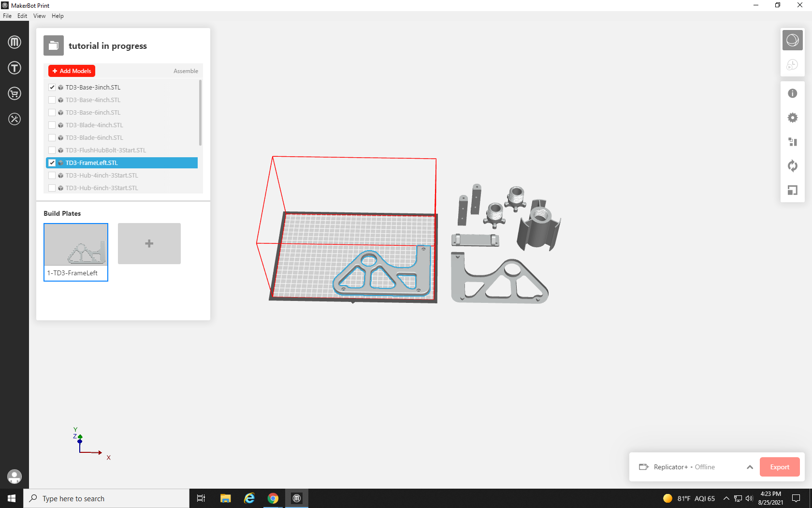Select the scale tool icon

pyautogui.click(x=793, y=190)
